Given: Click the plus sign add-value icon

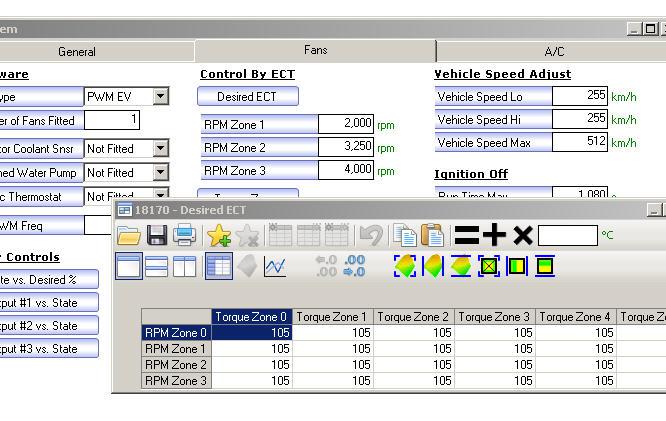Looking at the screenshot, I should click(x=494, y=235).
